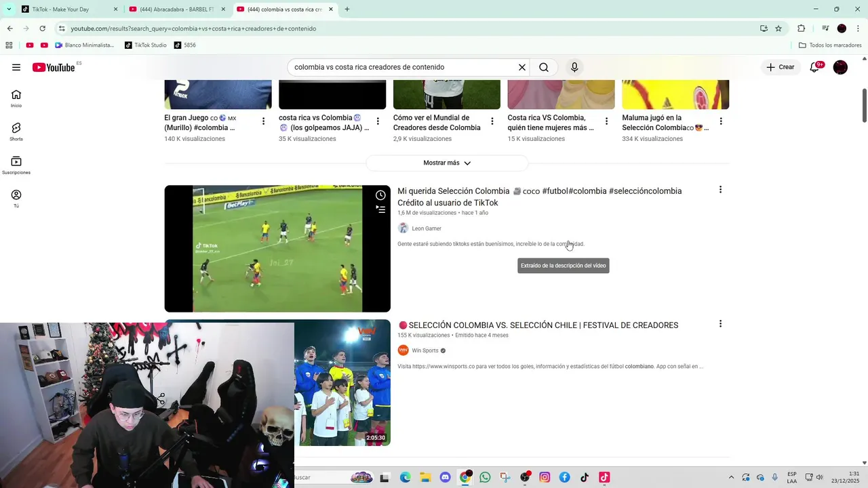Open the YouTube hamburger guide menu

[x=16, y=67]
